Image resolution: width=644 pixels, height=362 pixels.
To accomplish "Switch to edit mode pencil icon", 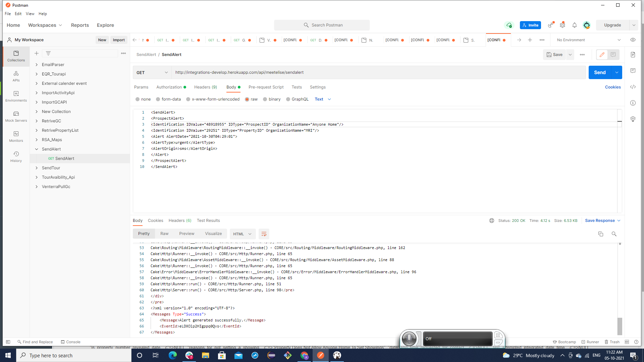I will coord(602,55).
